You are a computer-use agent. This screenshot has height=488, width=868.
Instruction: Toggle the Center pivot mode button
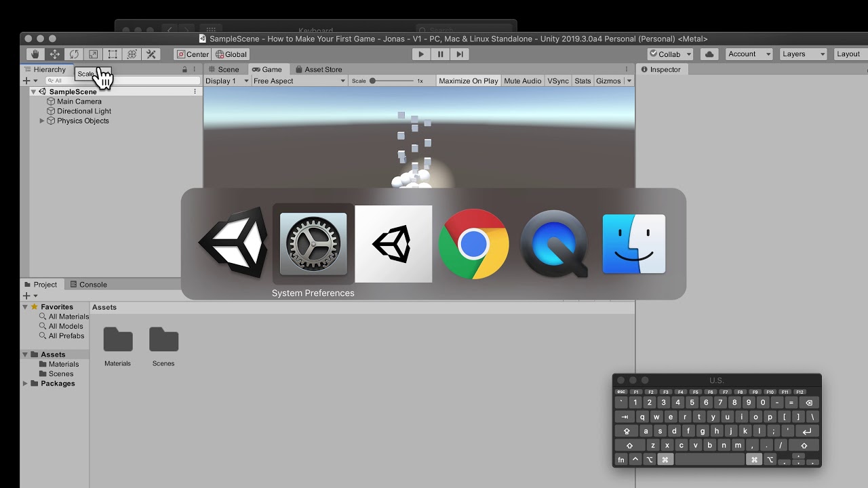[193, 54]
